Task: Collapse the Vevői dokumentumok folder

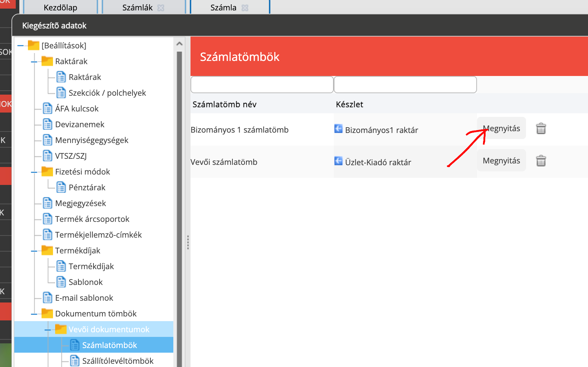Action: pyautogui.click(x=48, y=330)
